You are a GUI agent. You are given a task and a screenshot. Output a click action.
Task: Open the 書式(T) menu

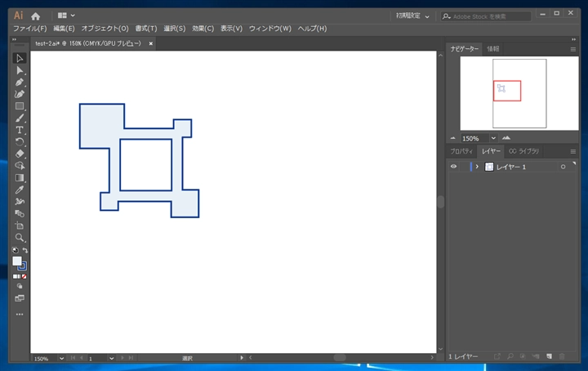click(x=146, y=29)
